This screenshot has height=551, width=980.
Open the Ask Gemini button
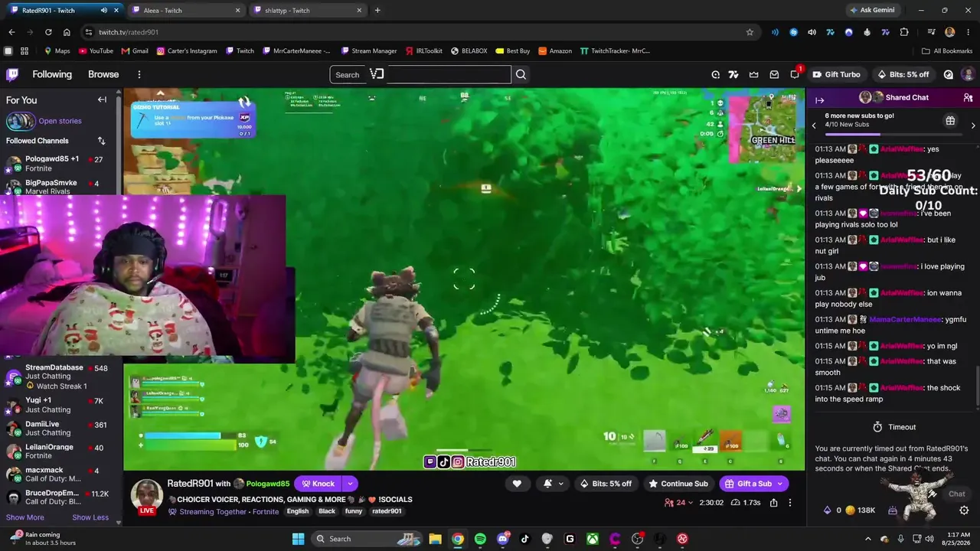point(871,10)
